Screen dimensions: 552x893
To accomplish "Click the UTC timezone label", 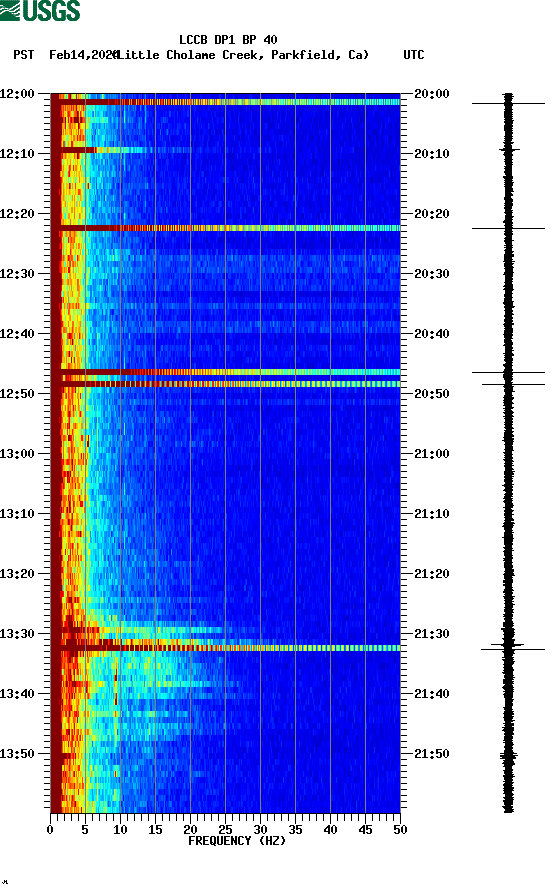I will coord(414,55).
